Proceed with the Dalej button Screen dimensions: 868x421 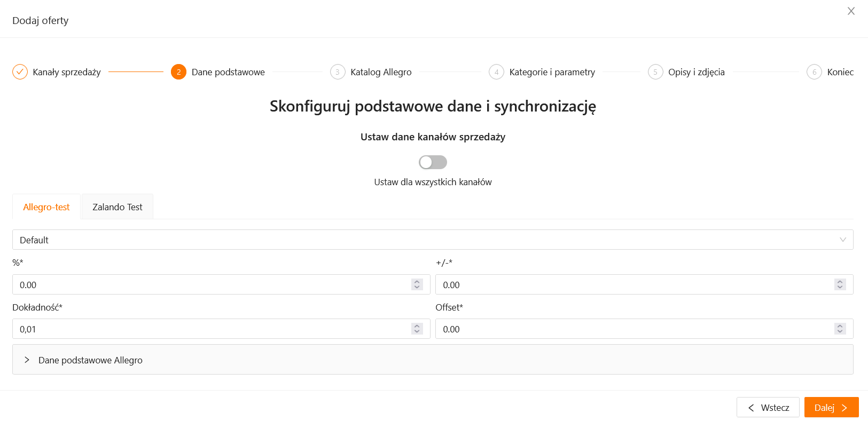click(x=831, y=408)
